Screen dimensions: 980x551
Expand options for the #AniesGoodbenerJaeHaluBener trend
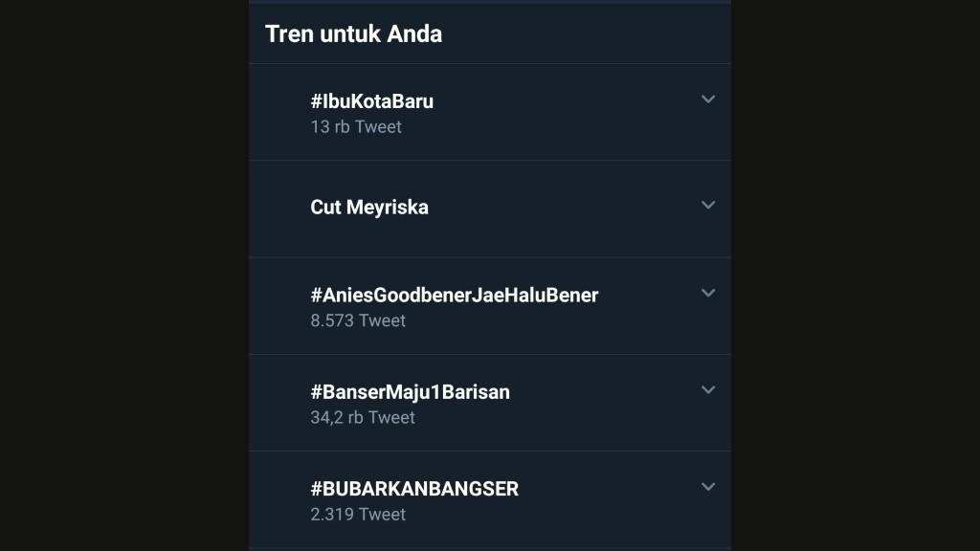(708, 292)
